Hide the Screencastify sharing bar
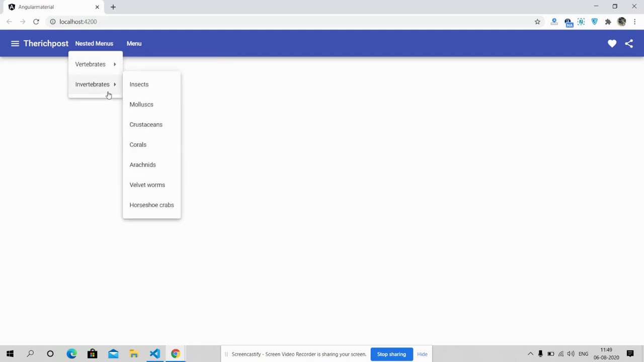Image resolution: width=644 pixels, height=362 pixels. 422,354
